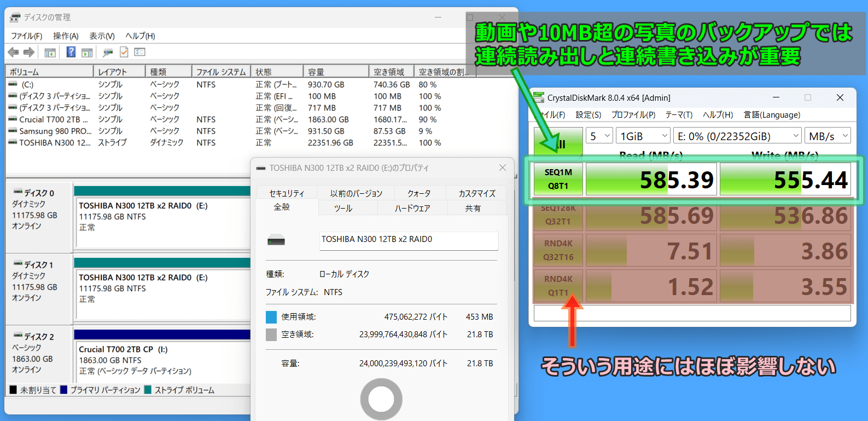Click the teal ストライプ ボリューム legend swatch
This screenshot has height=421, width=868.
(148, 390)
